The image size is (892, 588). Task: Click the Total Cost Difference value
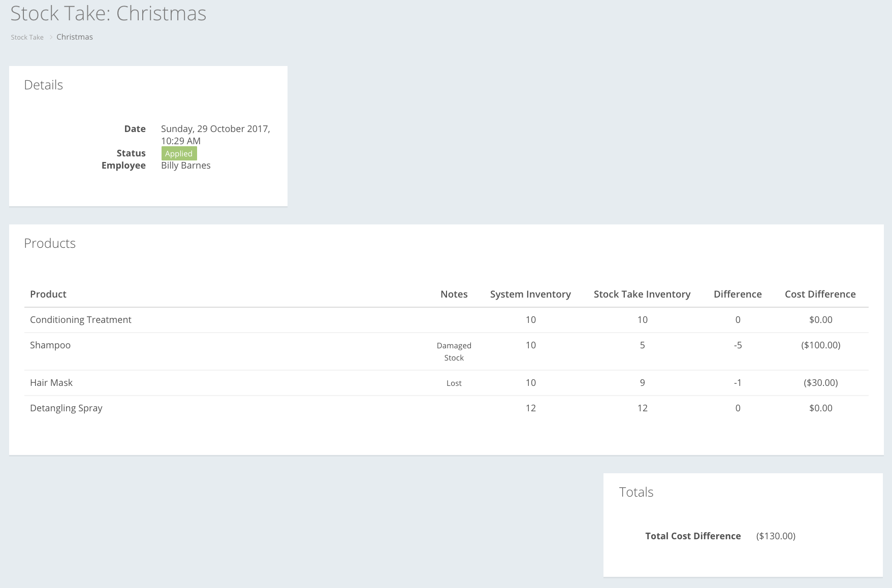click(776, 536)
